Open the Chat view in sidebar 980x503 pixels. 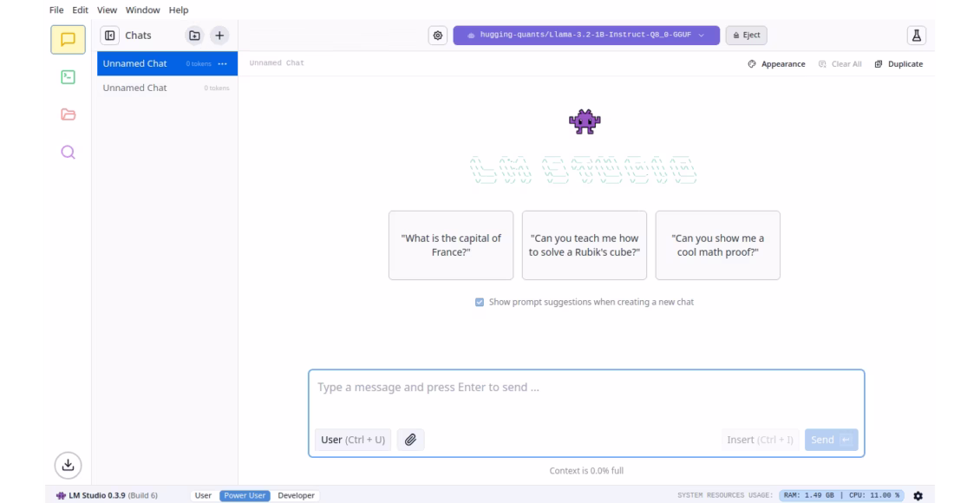tap(69, 39)
